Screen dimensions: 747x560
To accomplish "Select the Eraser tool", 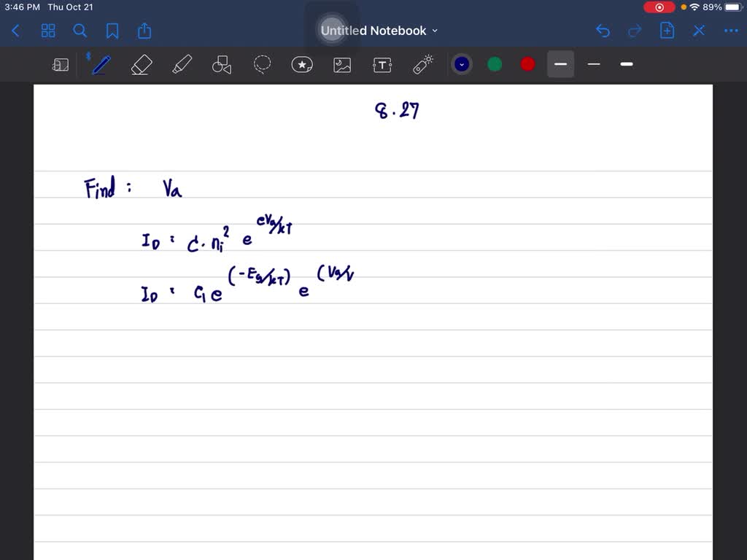I will click(x=141, y=64).
